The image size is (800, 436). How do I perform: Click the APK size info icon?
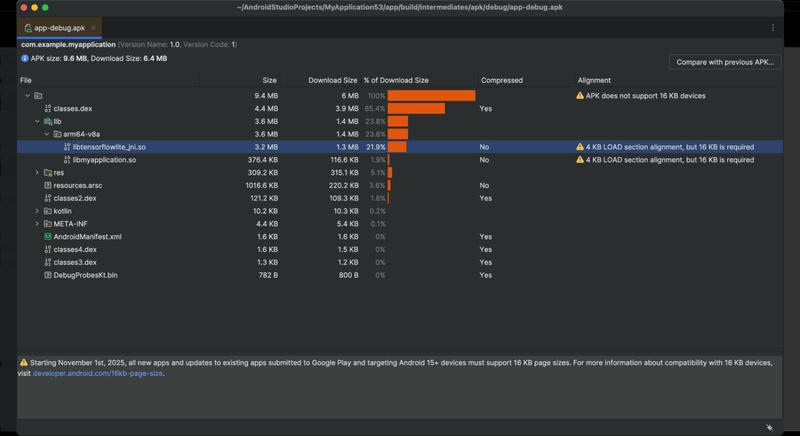click(24, 59)
